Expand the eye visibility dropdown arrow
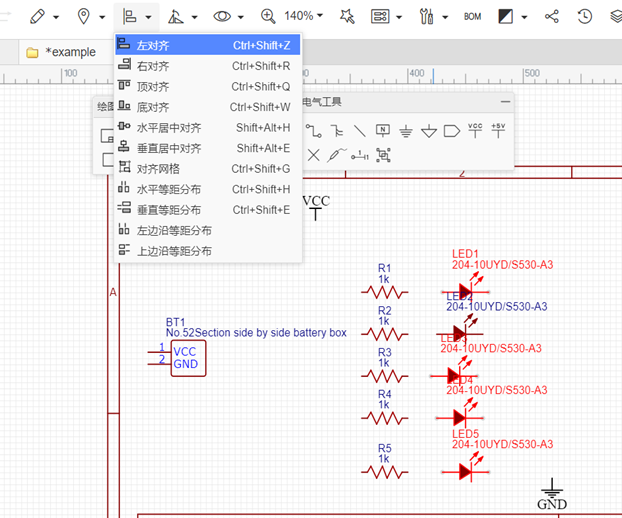This screenshot has width=622, height=518. point(243,17)
